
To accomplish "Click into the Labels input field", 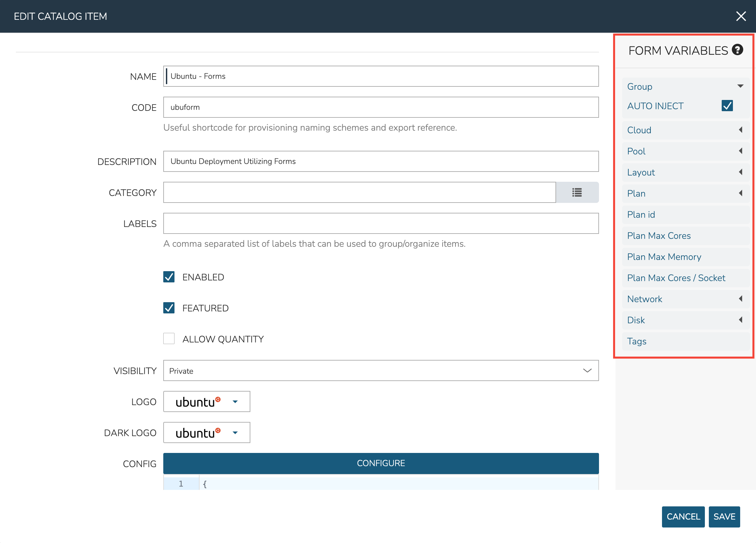I will (381, 223).
